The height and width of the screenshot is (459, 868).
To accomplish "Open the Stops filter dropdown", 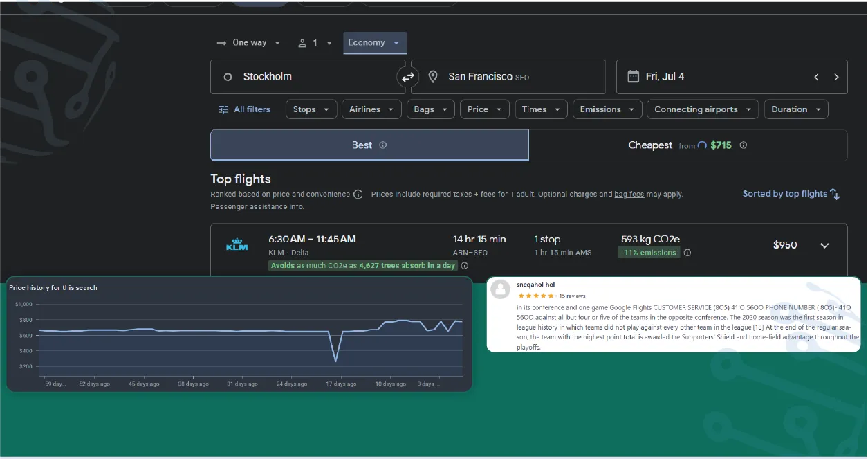I will (x=311, y=109).
